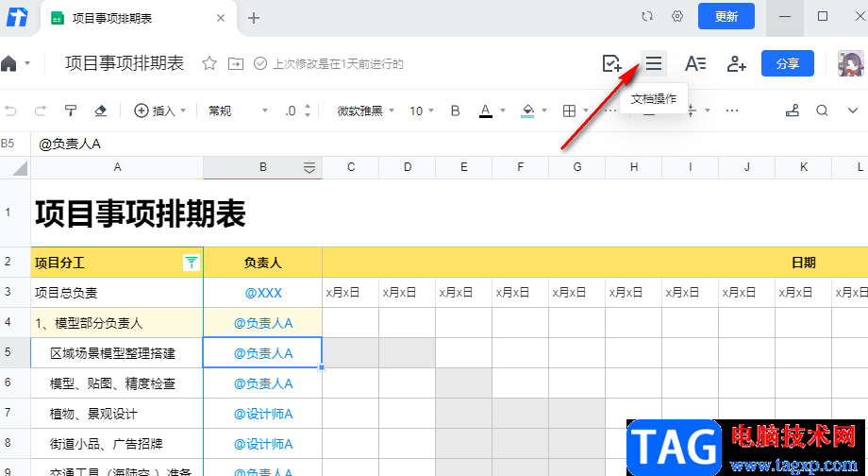The height and width of the screenshot is (476, 868).
Task: Apply the fill color bucket
Action: [x=527, y=110]
